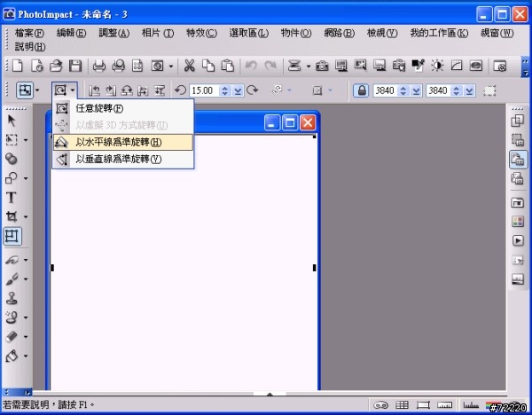Open brightness adjustment sun icon
532x415 pixels.
point(437,66)
